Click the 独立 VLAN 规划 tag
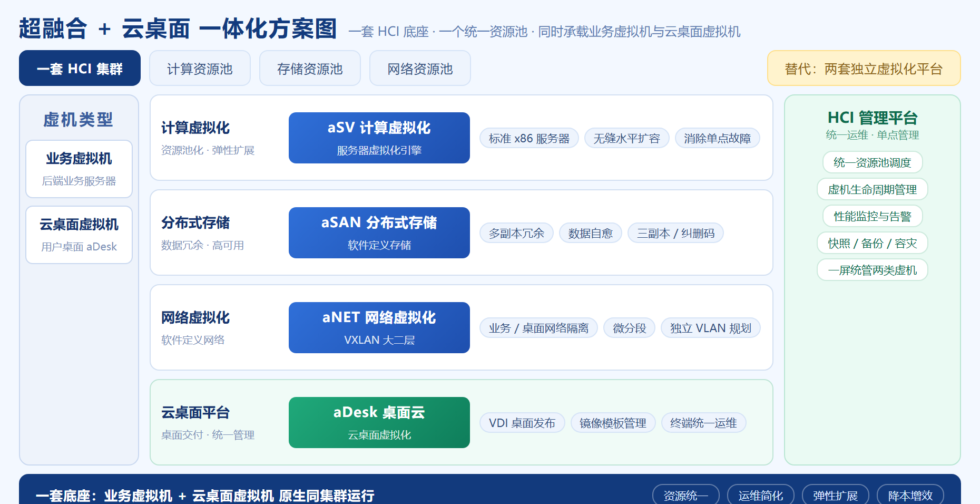 click(711, 328)
